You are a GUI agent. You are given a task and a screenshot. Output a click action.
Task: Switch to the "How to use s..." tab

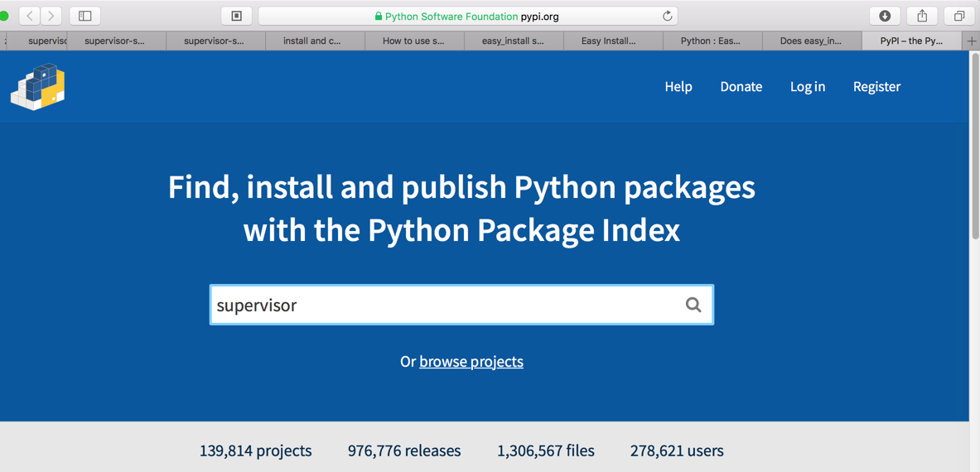pos(413,41)
